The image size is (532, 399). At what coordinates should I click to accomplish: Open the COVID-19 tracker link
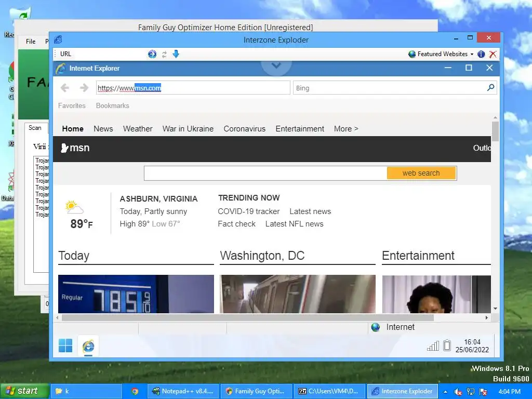(249, 211)
